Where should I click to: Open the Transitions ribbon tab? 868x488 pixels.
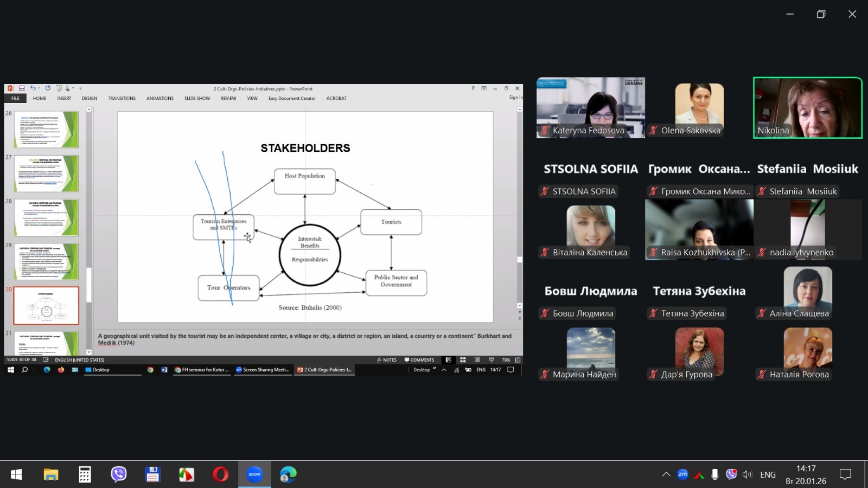tap(122, 98)
